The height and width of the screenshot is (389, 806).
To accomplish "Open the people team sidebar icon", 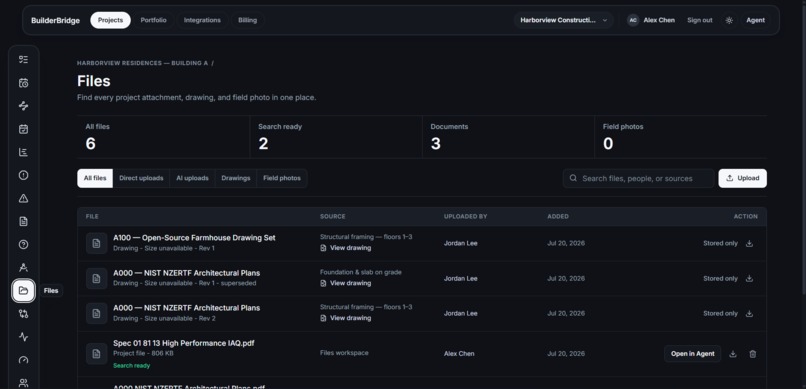I will (23, 383).
